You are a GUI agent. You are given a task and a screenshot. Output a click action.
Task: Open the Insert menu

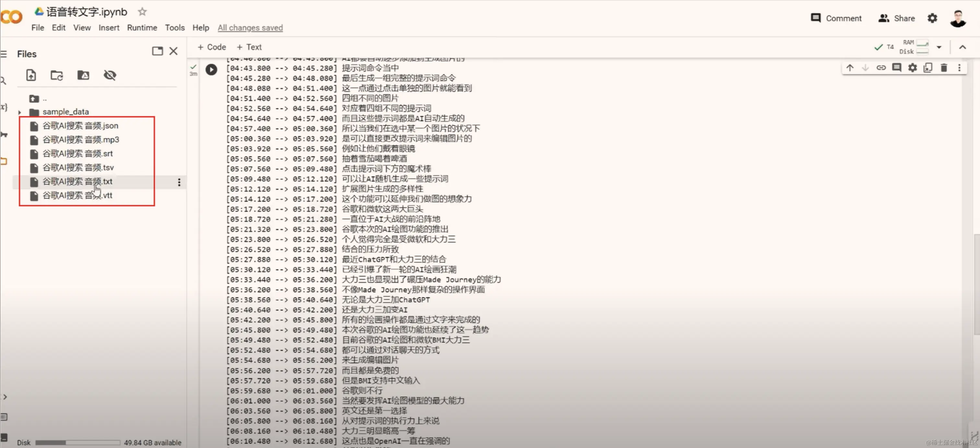(x=109, y=28)
